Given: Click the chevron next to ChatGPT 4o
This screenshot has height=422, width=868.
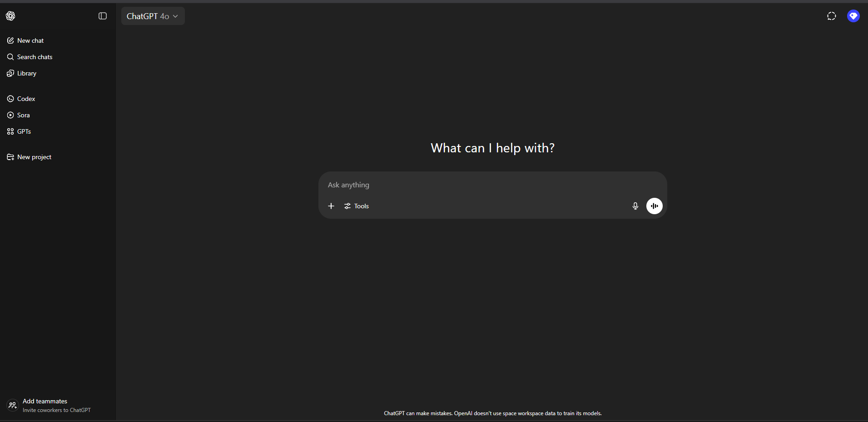Looking at the screenshot, I should 175,16.
